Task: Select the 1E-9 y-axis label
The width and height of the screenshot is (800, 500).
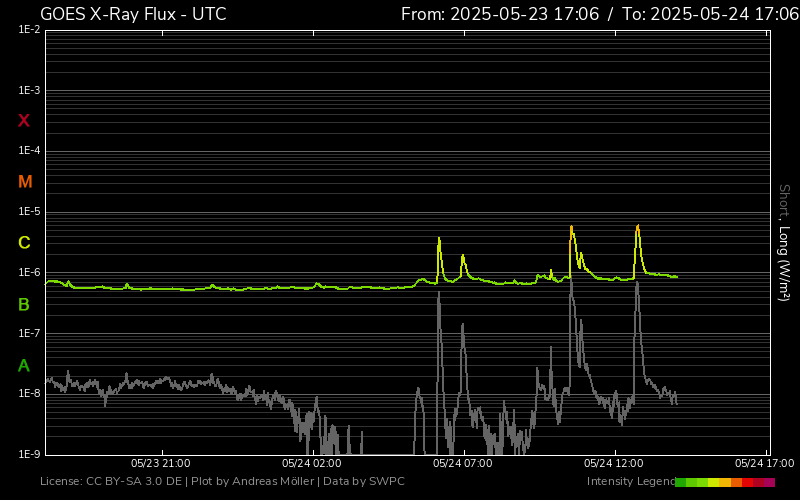Action: pyautogui.click(x=29, y=454)
